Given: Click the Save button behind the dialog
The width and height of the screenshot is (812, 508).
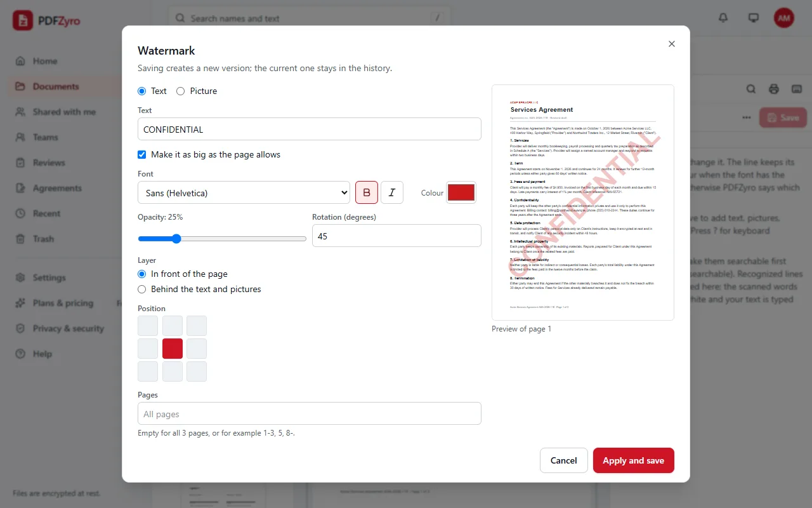Looking at the screenshot, I should tap(783, 117).
